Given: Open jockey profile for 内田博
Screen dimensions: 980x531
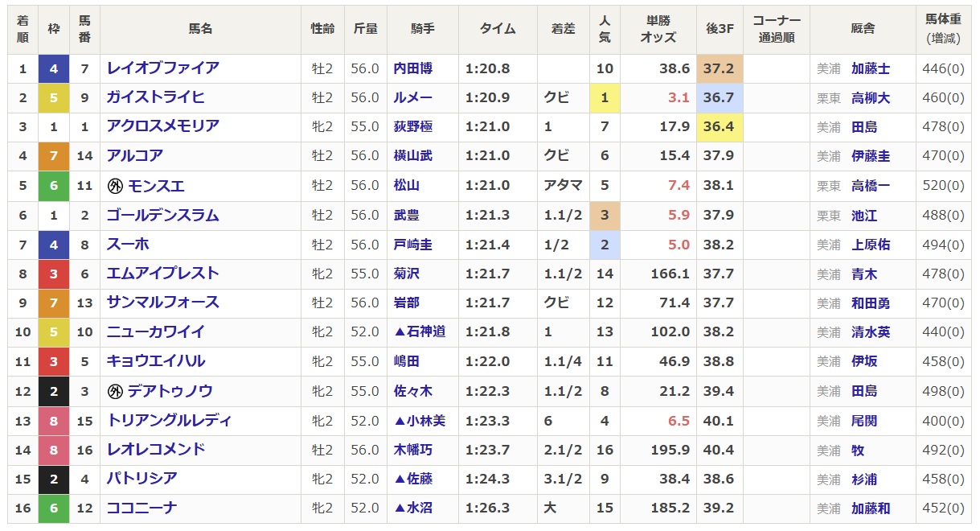Looking at the screenshot, I should tap(413, 69).
